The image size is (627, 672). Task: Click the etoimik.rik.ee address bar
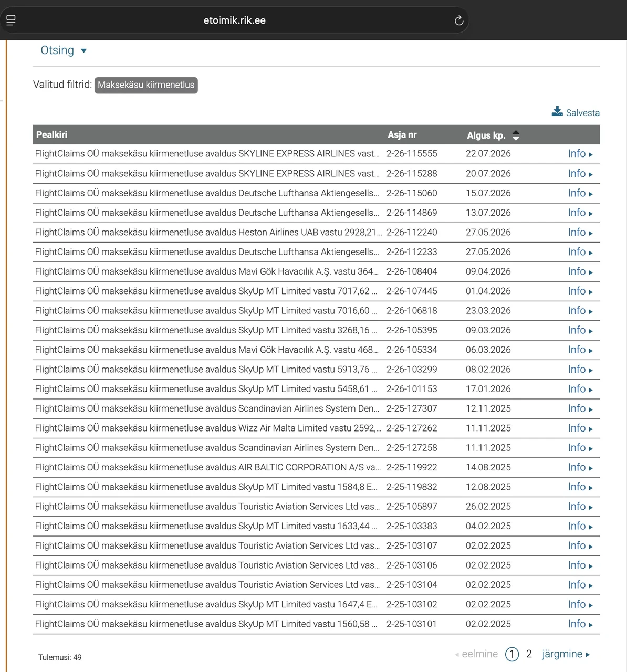234,20
